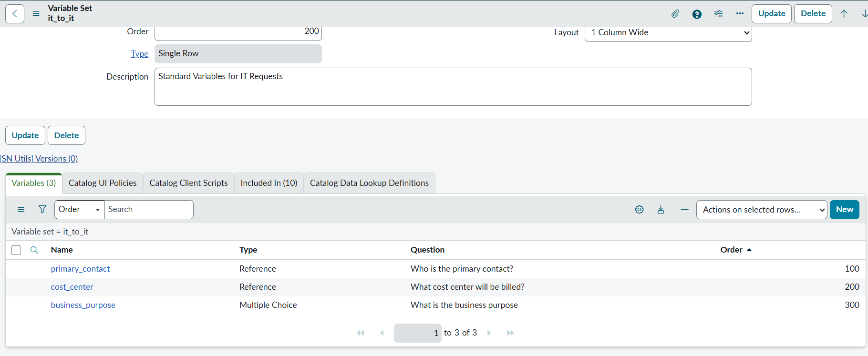This screenshot has height=356, width=868.
Task: Toggle the select all rows checkbox
Action: (16, 250)
